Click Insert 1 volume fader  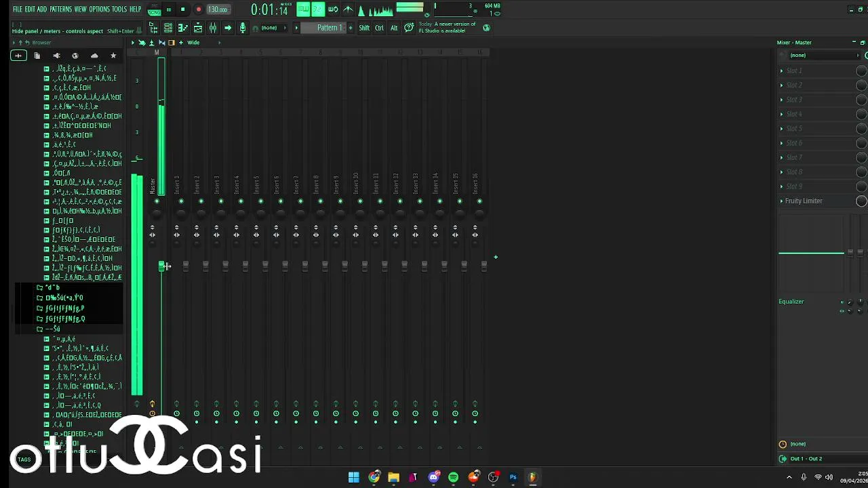tap(186, 266)
